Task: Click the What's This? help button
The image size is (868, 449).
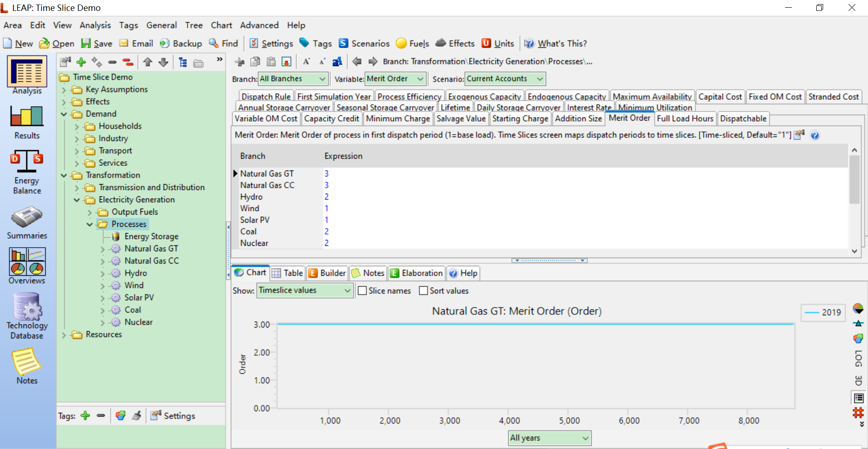Action: pyautogui.click(x=555, y=44)
